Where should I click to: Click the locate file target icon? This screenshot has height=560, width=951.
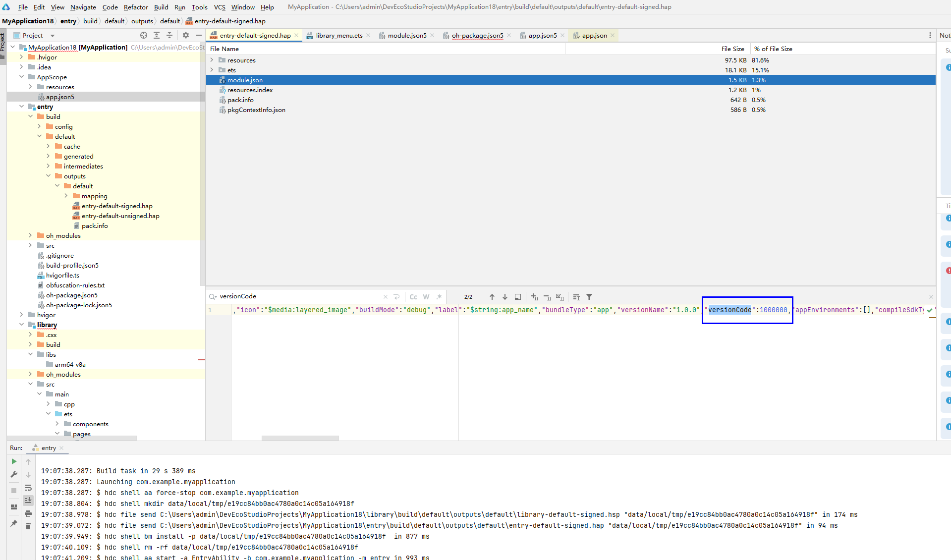[144, 35]
